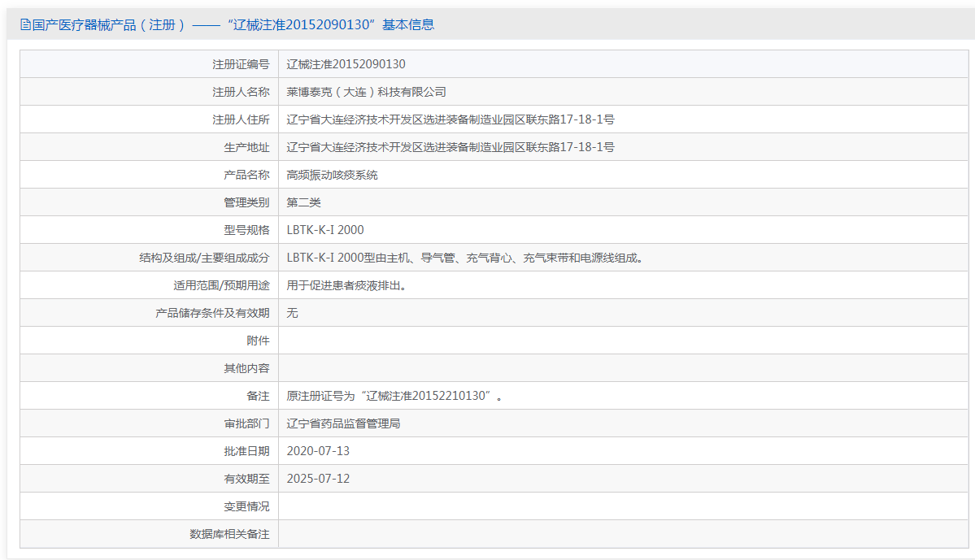Select product name 高频振动咳痰系统
The height and width of the screenshot is (560, 975).
tap(332, 175)
